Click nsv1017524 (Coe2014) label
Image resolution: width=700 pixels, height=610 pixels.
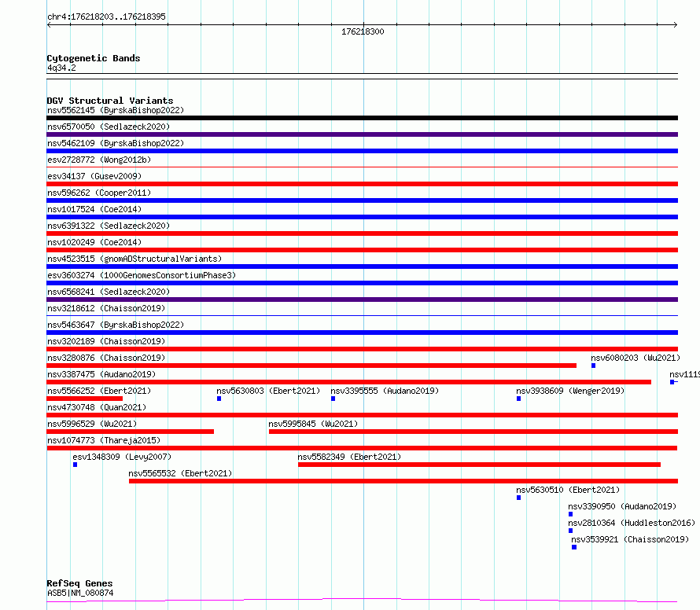pos(94,209)
